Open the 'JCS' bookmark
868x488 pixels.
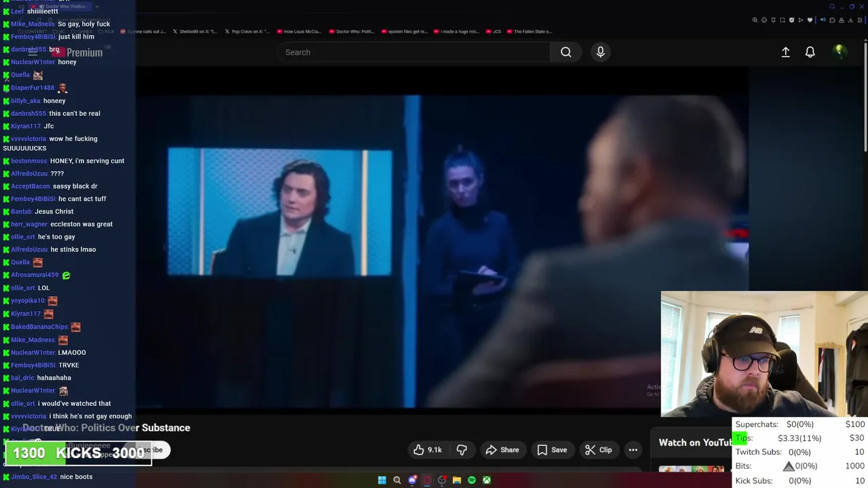coord(494,31)
